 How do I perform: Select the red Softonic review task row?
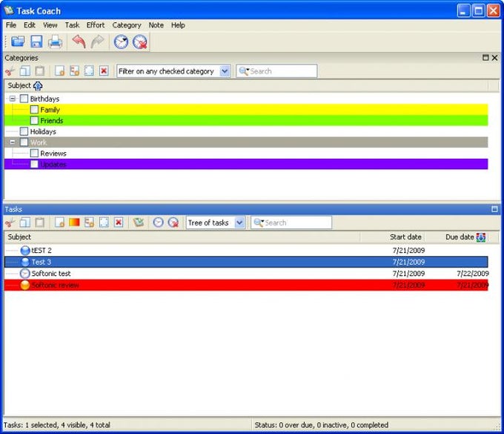click(246, 285)
